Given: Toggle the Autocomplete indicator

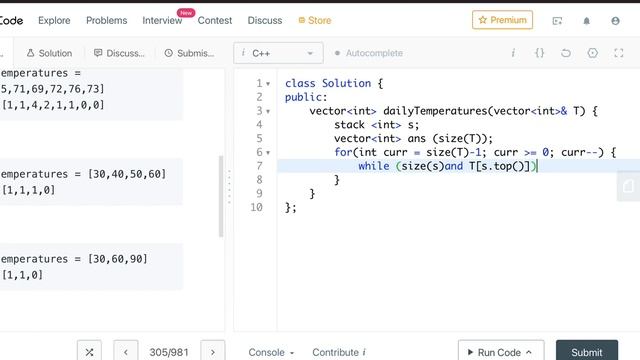Looking at the screenshot, I should [337, 53].
